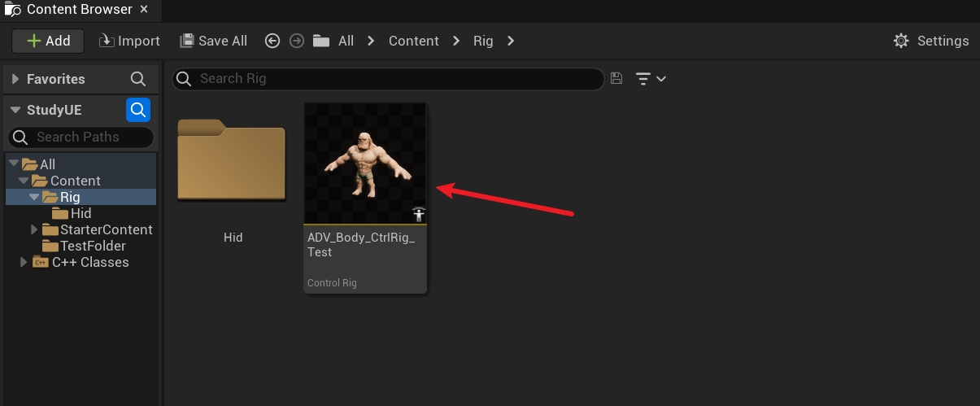Close the Content Browser tab
The height and width of the screenshot is (406, 980).
pyautogui.click(x=144, y=10)
